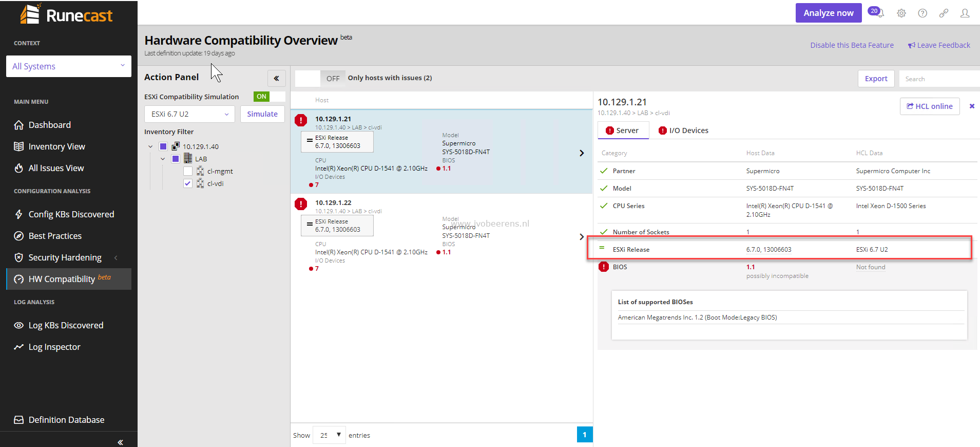Image resolution: width=980 pixels, height=447 pixels.
Task: Toggle the LAB checkbox
Action: tap(176, 159)
